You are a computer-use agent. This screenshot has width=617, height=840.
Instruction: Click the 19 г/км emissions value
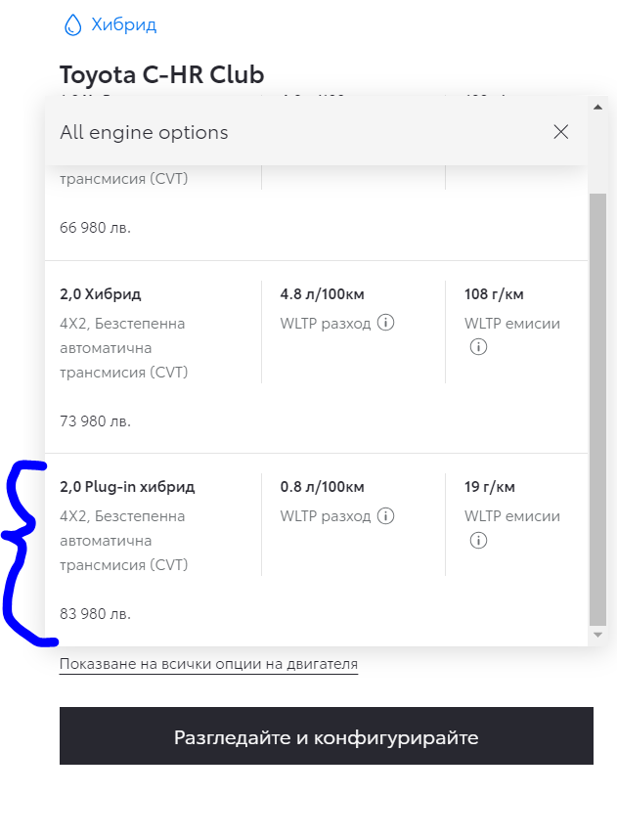[x=489, y=487]
